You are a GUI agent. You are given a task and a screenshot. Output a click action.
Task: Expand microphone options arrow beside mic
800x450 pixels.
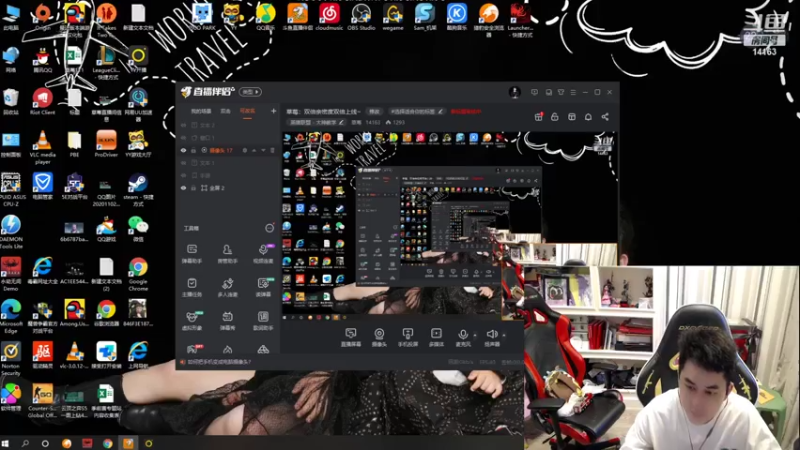coord(475,335)
